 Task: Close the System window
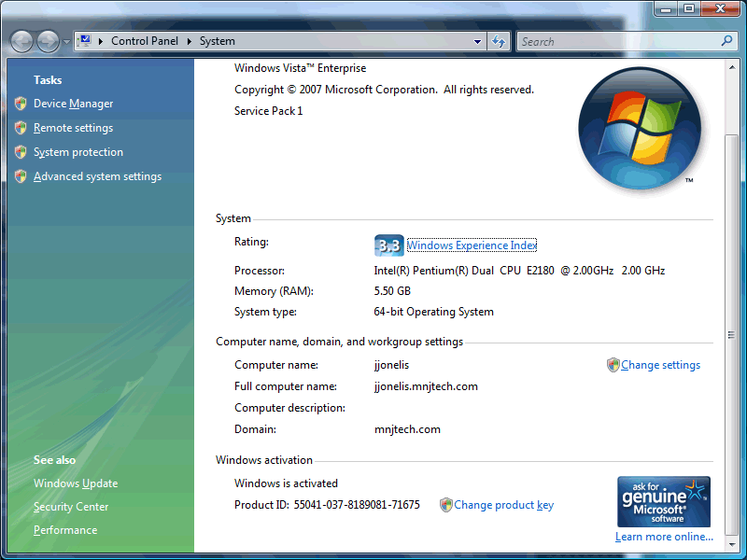(x=720, y=8)
